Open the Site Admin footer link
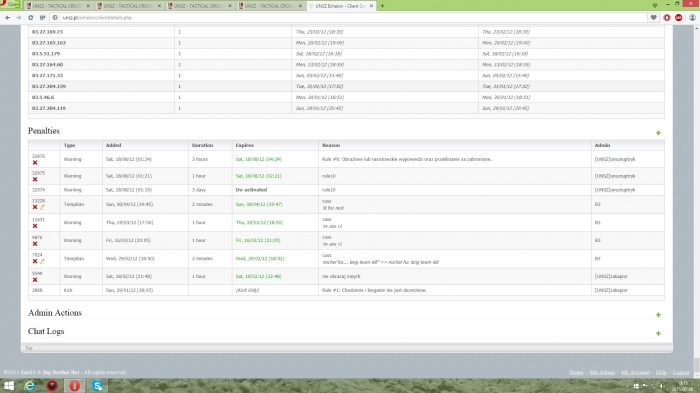 pyautogui.click(x=602, y=372)
